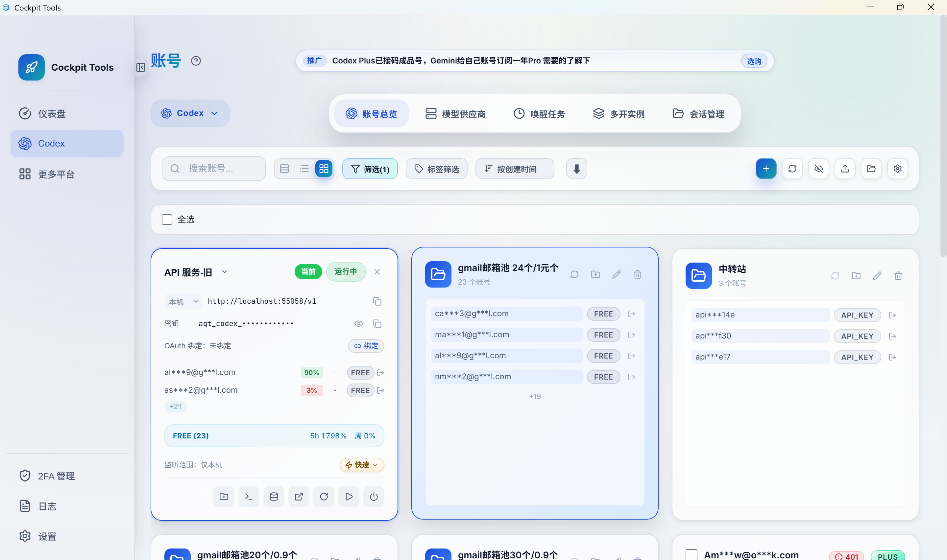Click the 选购 promo button
Screen dimensions: 947x560
coord(754,61)
